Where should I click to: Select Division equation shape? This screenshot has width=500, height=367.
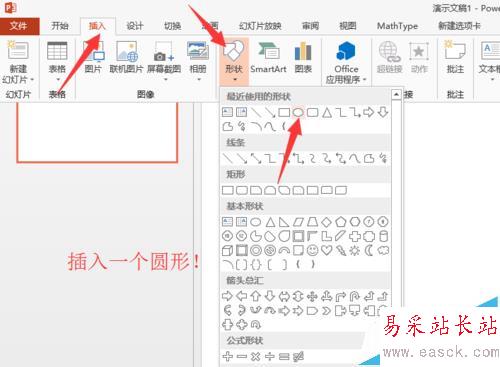point(270,356)
